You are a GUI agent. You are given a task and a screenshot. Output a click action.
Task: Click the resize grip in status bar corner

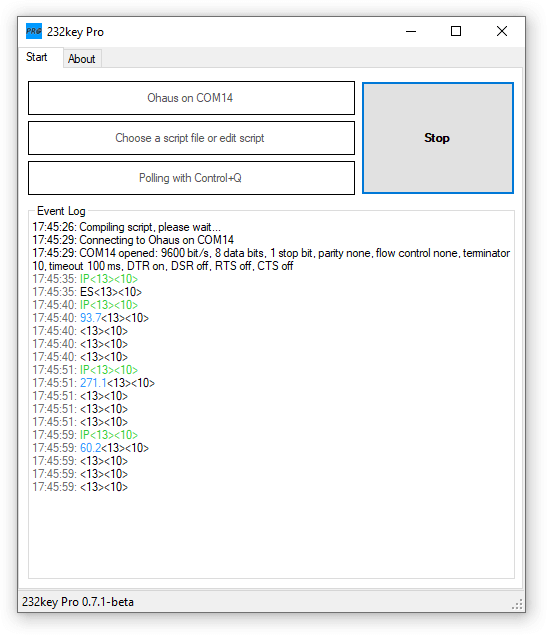(x=517, y=605)
